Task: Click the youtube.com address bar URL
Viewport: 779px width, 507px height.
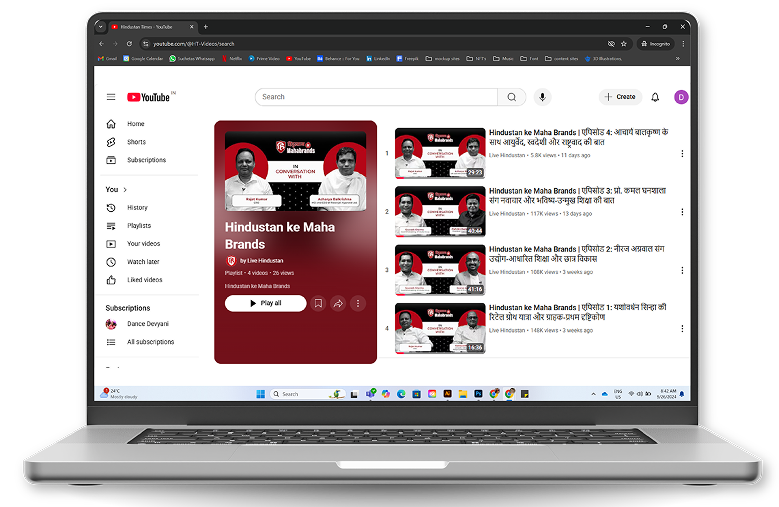Action: (x=194, y=44)
